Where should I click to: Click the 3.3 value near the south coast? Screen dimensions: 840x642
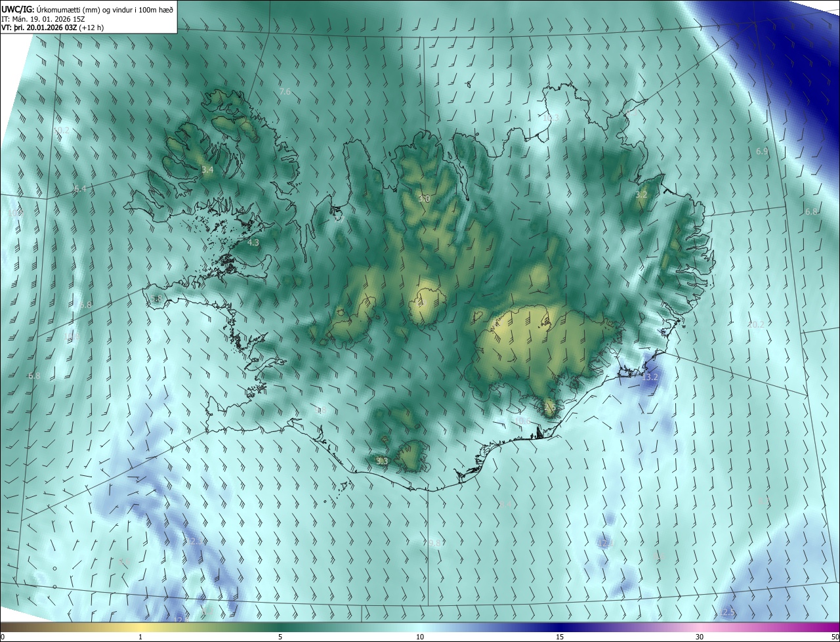tap(382, 461)
